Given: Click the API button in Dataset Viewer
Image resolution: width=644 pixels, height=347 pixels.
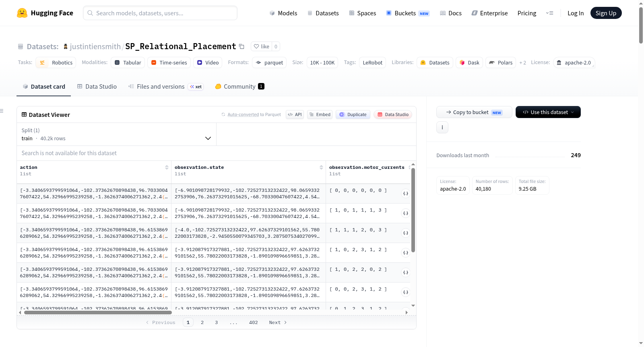Looking at the screenshot, I should pos(295,114).
